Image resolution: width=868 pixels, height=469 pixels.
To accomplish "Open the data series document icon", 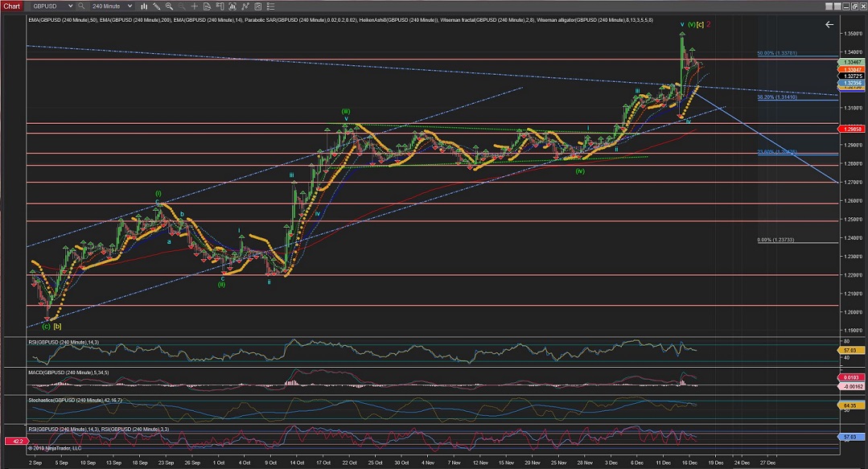I will pyautogui.click(x=207, y=6).
